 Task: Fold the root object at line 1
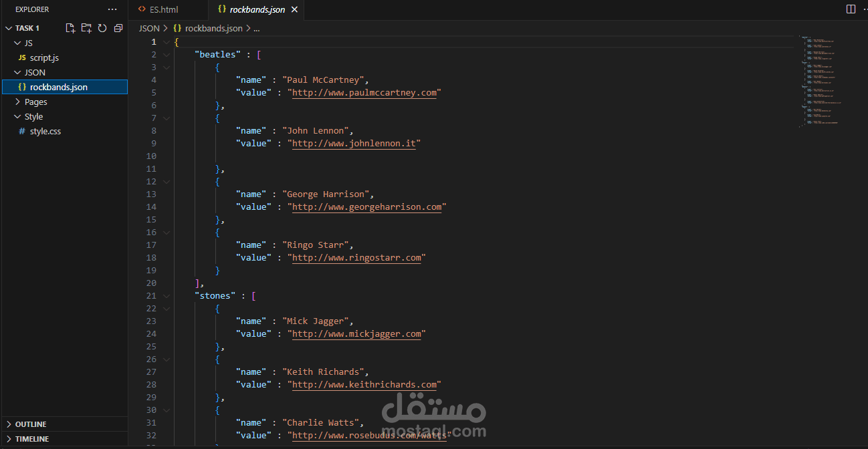pyautogui.click(x=167, y=42)
